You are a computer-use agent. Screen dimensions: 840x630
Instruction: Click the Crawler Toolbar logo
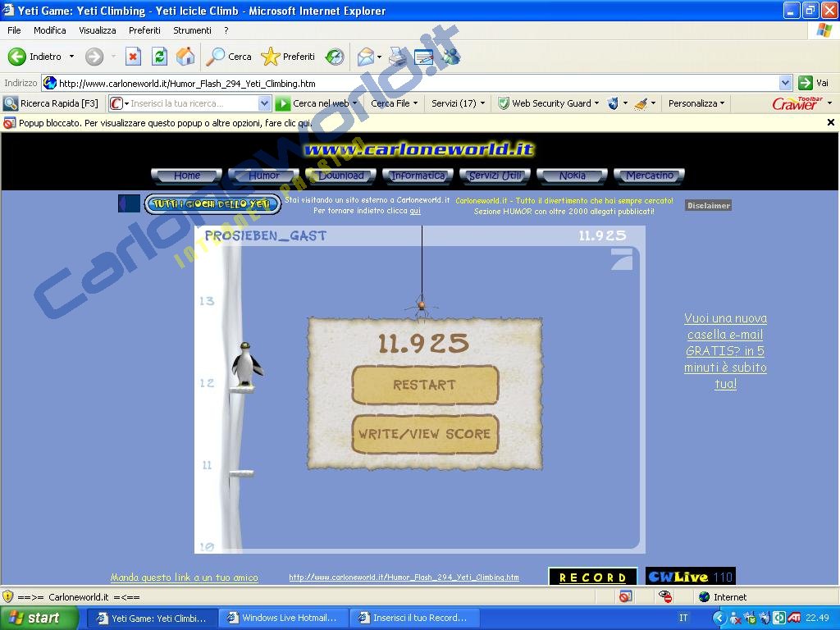click(x=797, y=103)
